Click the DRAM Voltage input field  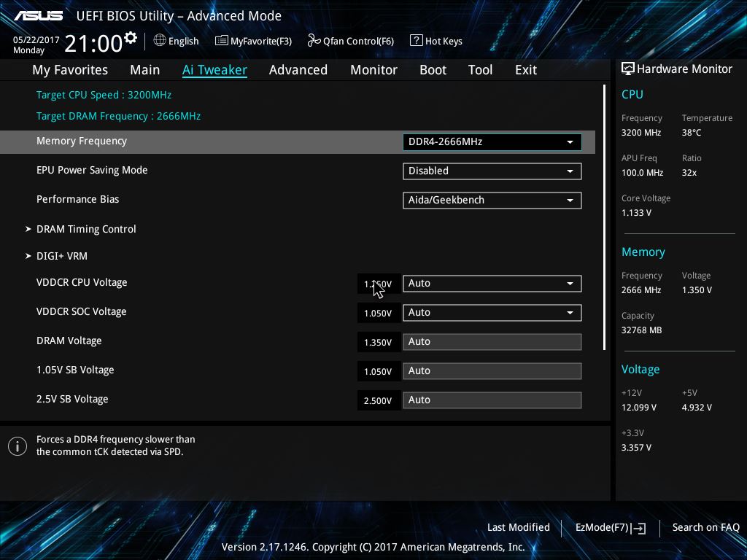click(x=492, y=341)
